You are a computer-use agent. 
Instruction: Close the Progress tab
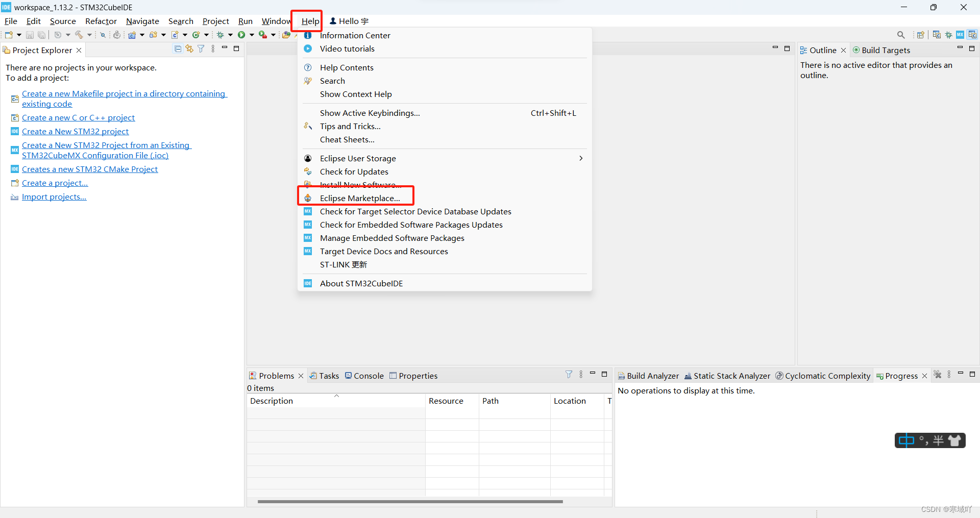click(x=924, y=376)
